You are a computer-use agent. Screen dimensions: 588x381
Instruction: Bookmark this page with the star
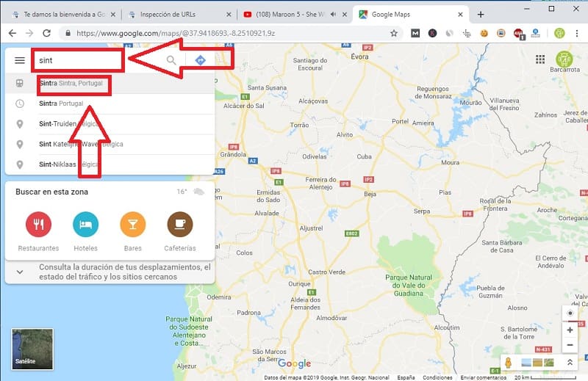(x=394, y=33)
